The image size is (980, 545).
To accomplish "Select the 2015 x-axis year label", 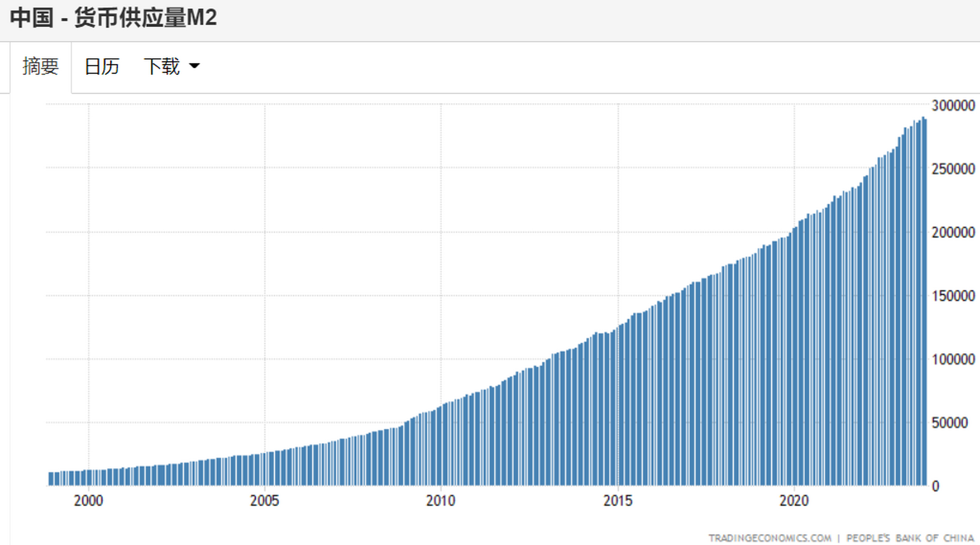I will click(x=618, y=500).
